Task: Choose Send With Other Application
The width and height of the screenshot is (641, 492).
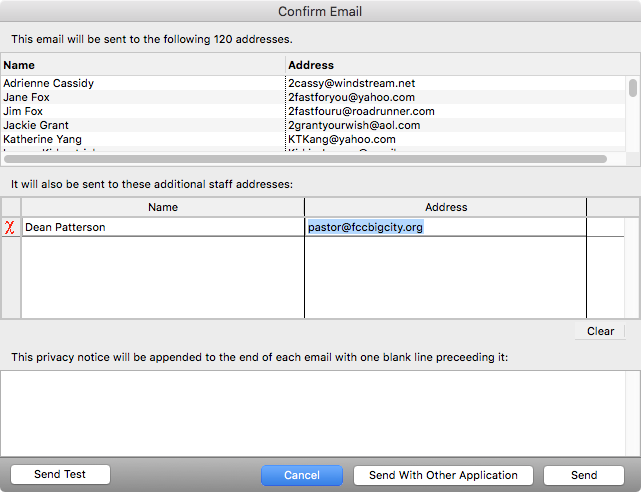Action: pos(443,475)
